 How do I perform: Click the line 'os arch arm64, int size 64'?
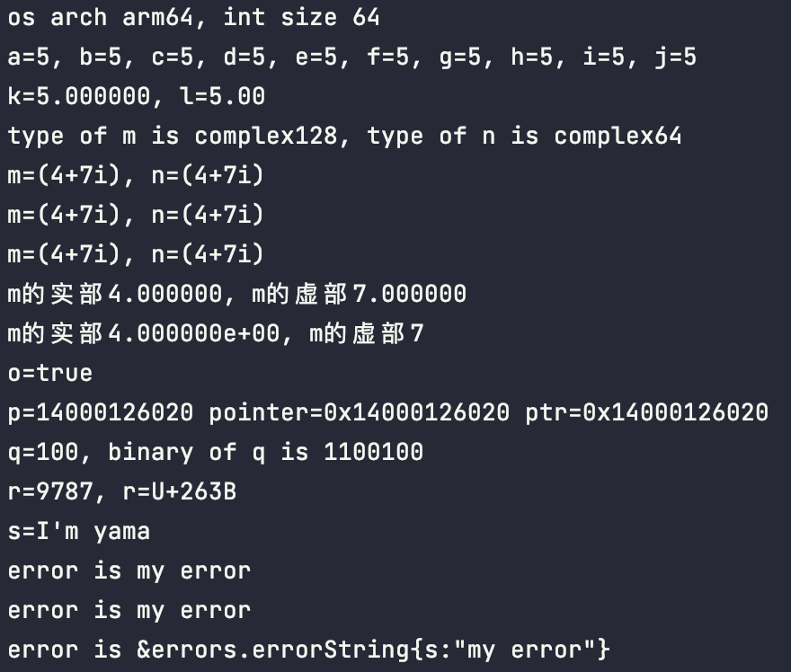click(194, 18)
